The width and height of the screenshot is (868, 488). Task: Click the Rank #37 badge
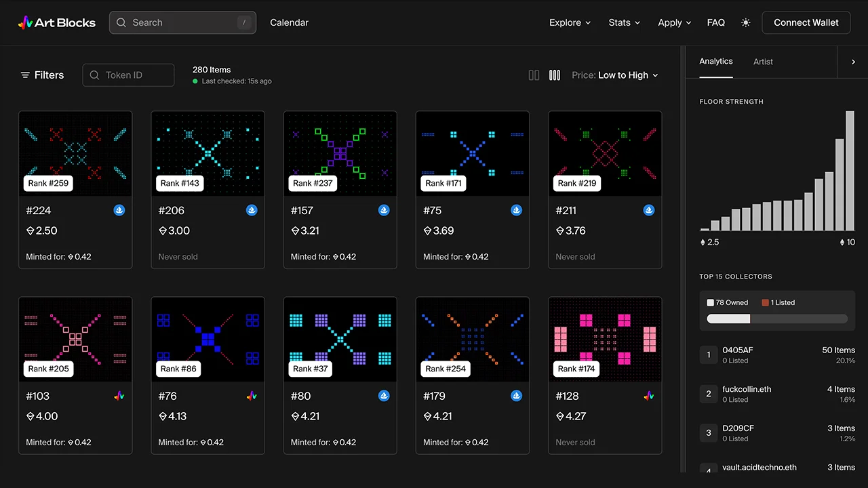point(311,369)
